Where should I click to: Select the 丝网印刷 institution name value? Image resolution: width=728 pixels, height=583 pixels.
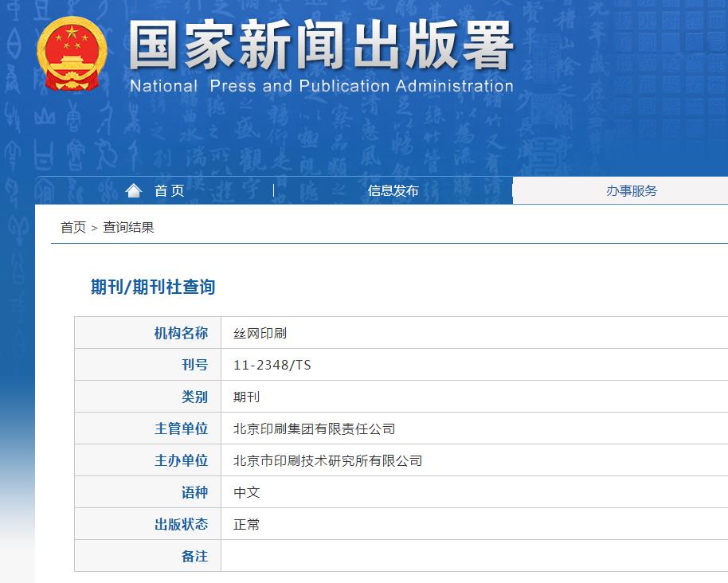pyautogui.click(x=260, y=333)
